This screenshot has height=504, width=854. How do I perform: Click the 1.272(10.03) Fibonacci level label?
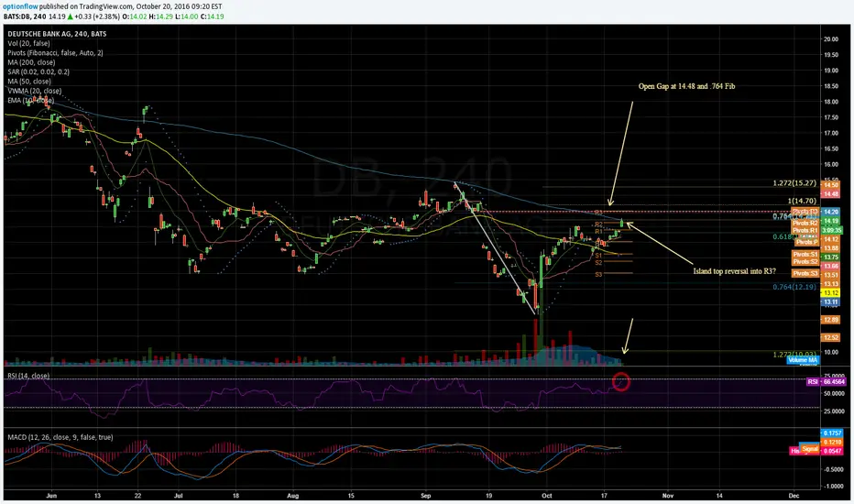(x=794, y=355)
